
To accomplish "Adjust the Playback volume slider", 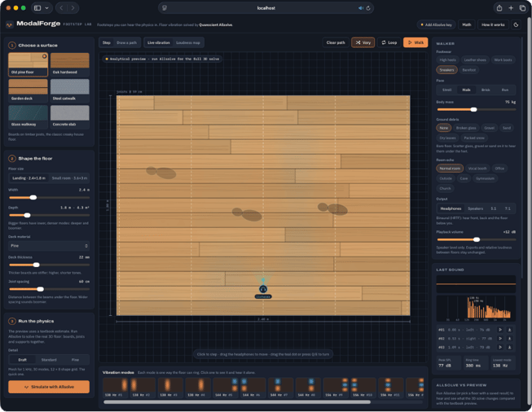I will 477,239.
